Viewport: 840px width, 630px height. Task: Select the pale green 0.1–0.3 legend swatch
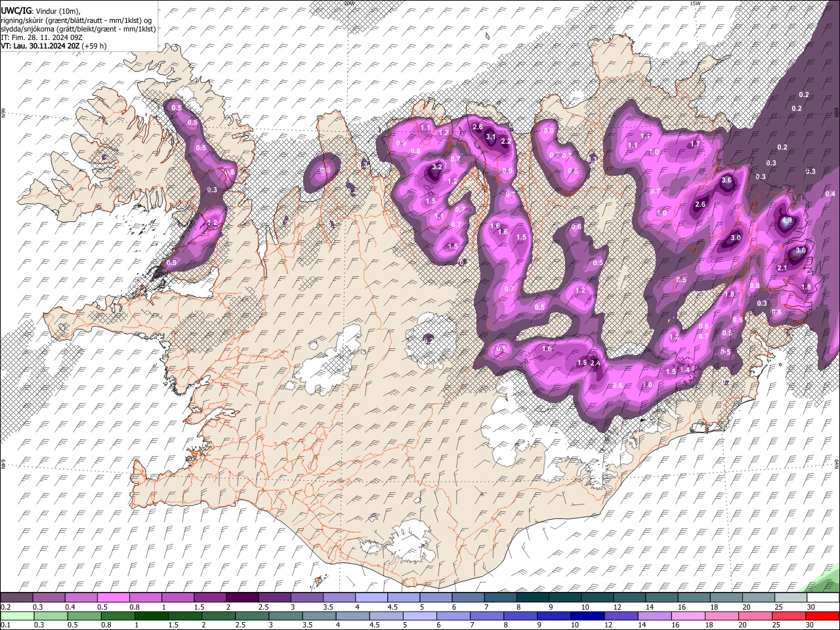16,616
